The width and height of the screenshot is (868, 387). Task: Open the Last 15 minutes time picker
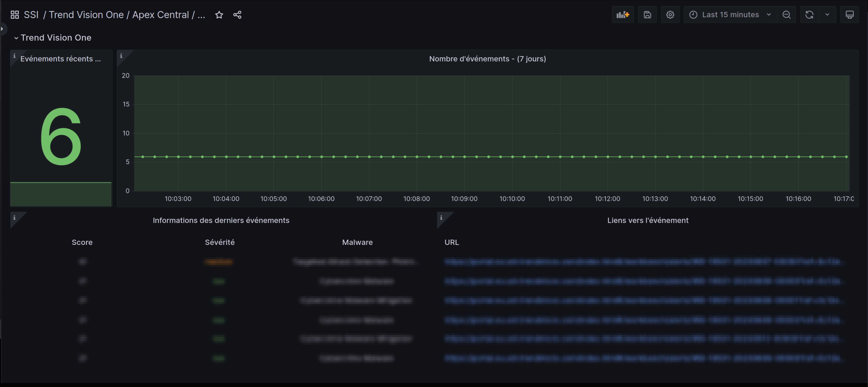coord(731,14)
